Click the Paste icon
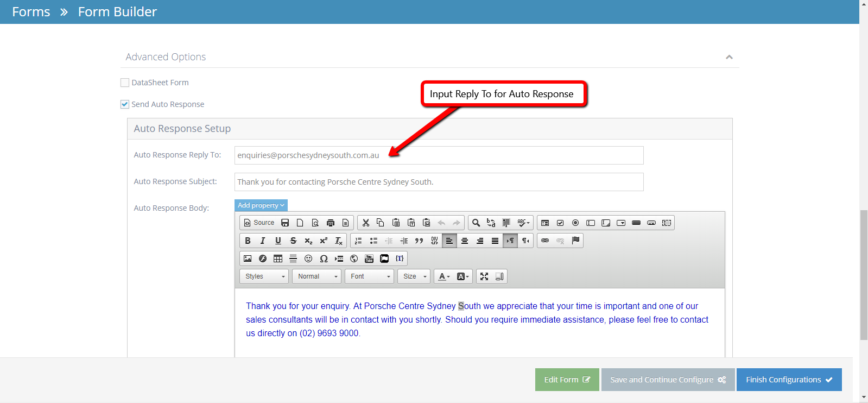The height and width of the screenshot is (403, 868). pos(396,223)
